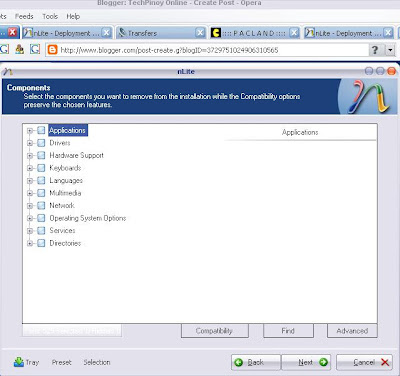Cancel the nLite wizard
Viewport: 400px width, 376px height.
coord(364,362)
